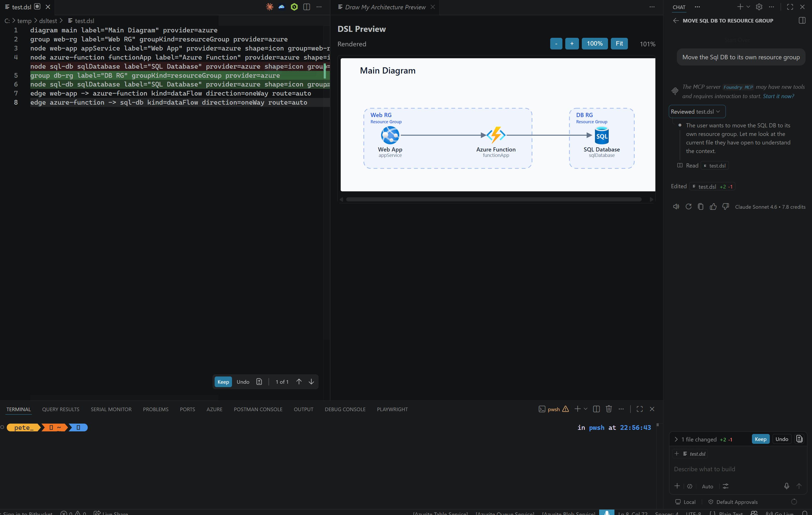Image resolution: width=812 pixels, height=515 pixels.
Task: Open the Local session target picker
Action: (686, 502)
